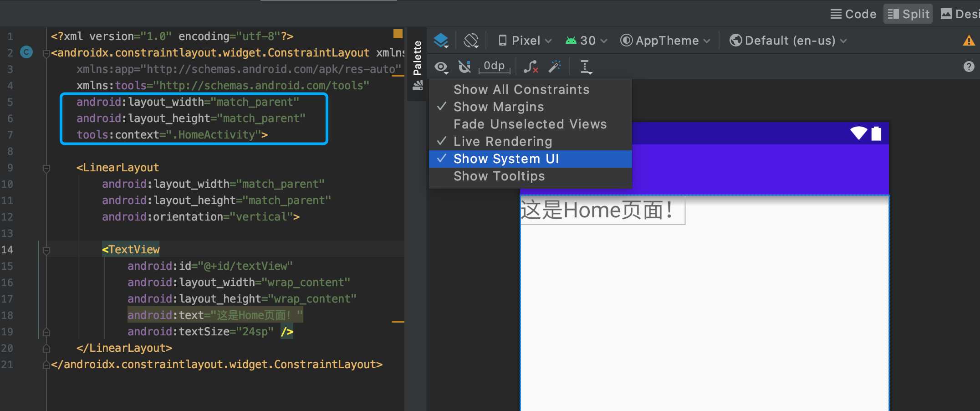Click the eye view options icon

click(441, 67)
